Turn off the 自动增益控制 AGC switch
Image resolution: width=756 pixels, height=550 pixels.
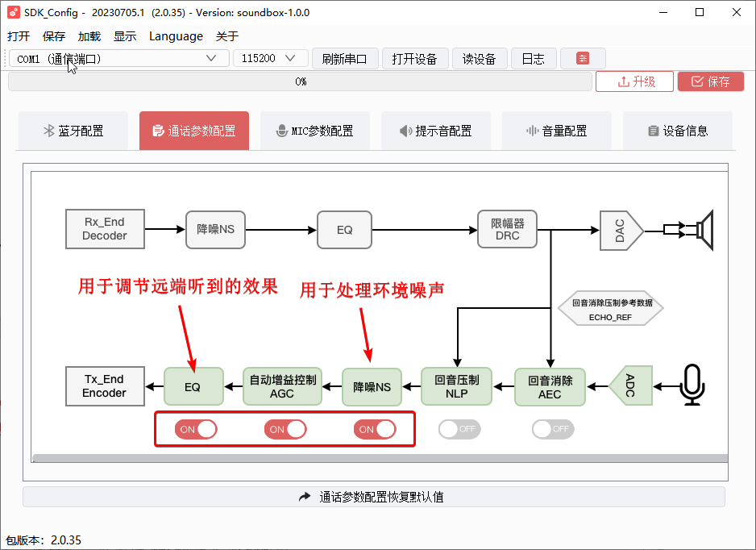(x=285, y=429)
